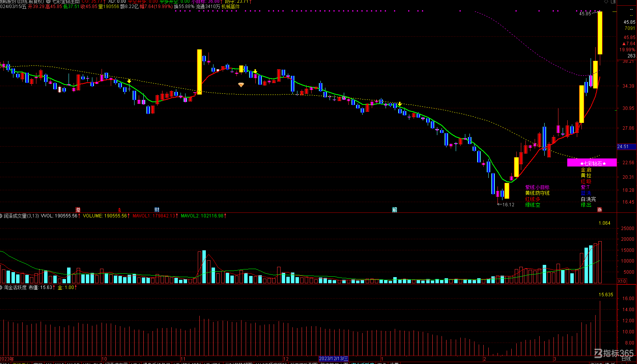Click the MAVOL2: 102116.98 value

pos(202,216)
